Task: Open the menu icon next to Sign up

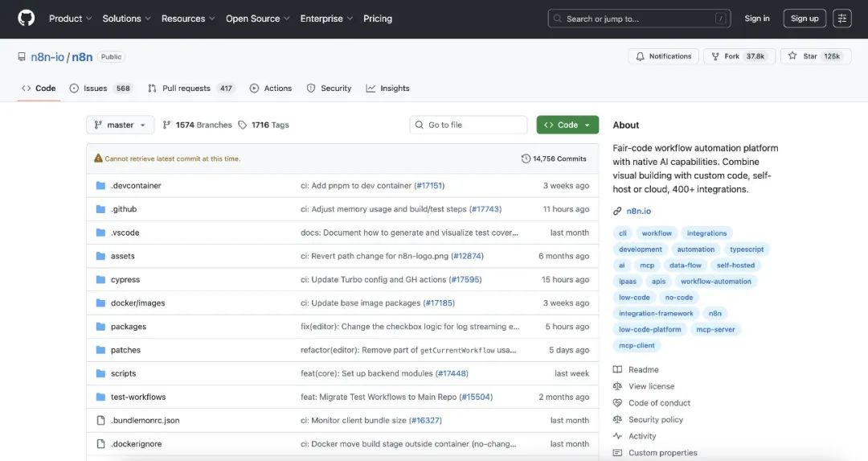Action: [841, 19]
